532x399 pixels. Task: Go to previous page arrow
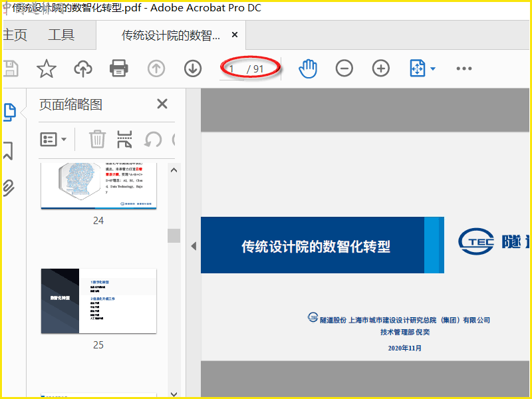point(156,68)
